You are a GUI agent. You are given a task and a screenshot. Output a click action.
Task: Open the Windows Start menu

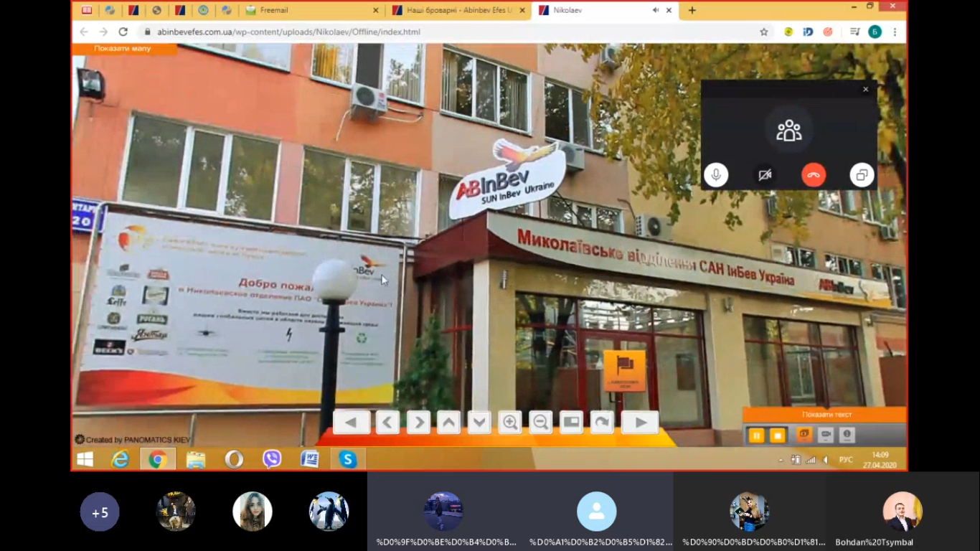pyautogui.click(x=85, y=459)
